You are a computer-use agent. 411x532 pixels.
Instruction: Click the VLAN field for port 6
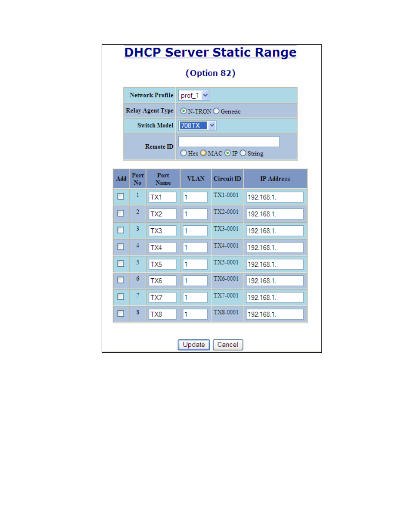pos(195,281)
